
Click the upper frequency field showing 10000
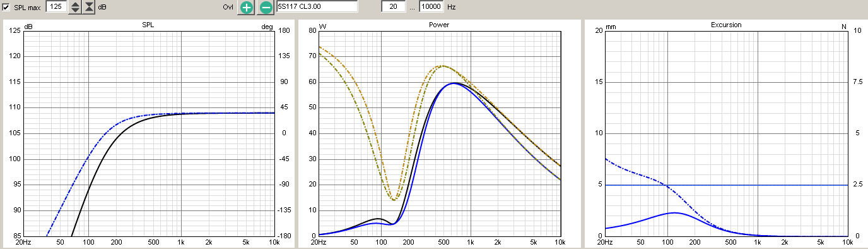431,7
